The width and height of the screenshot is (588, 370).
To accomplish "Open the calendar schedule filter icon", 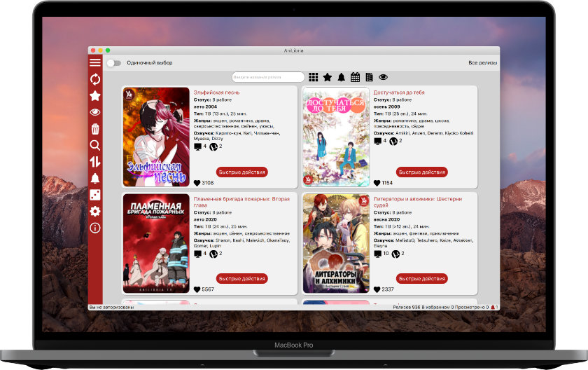I will (x=355, y=77).
